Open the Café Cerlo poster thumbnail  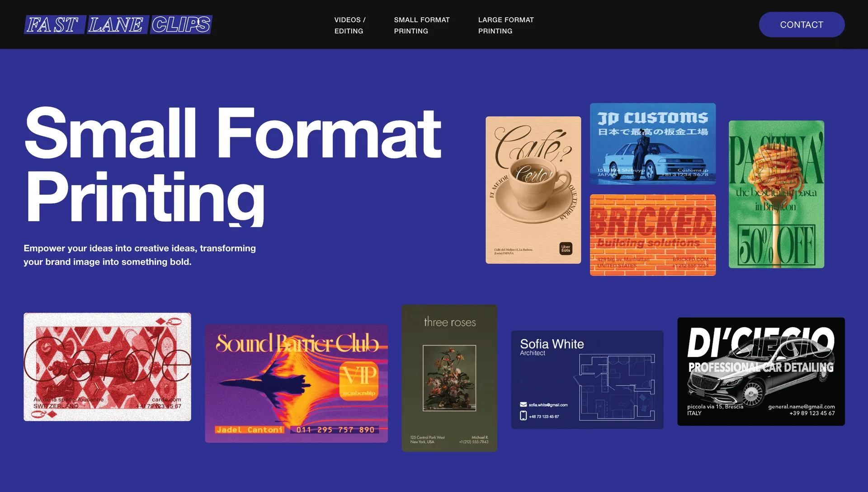point(533,190)
